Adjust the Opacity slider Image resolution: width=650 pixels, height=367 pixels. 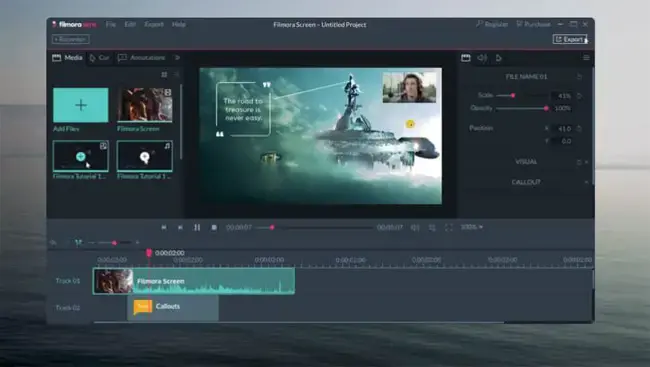point(522,108)
